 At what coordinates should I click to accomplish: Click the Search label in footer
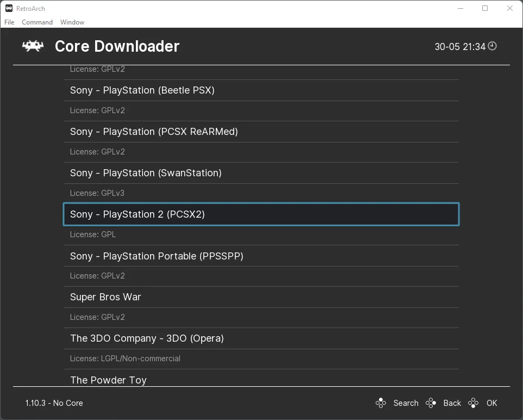[406, 403]
